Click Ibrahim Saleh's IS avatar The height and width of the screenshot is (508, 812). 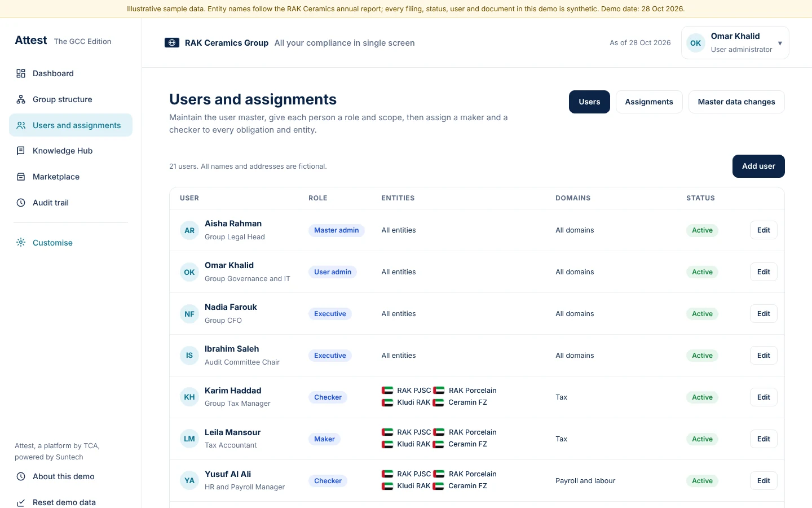[x=189, y=356]
